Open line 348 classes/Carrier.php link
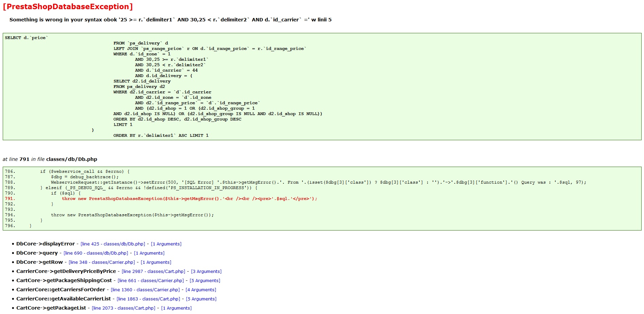 point(102,262)
